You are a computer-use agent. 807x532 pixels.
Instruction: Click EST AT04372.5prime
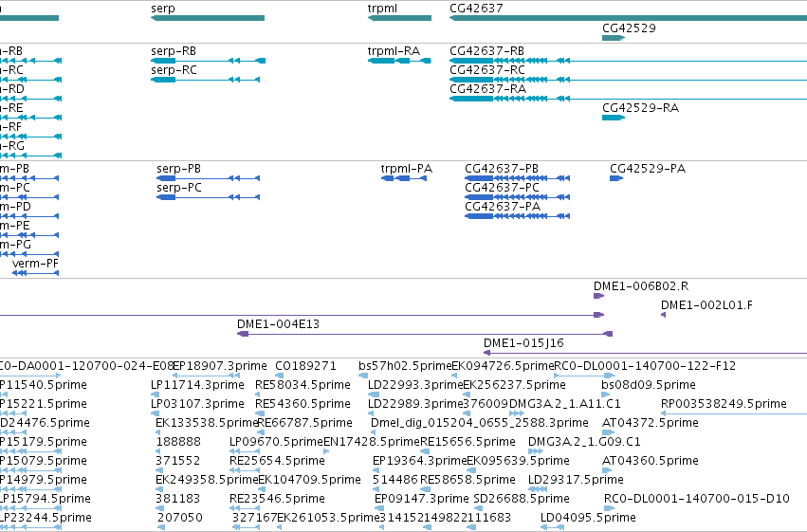tap(609, 432)
